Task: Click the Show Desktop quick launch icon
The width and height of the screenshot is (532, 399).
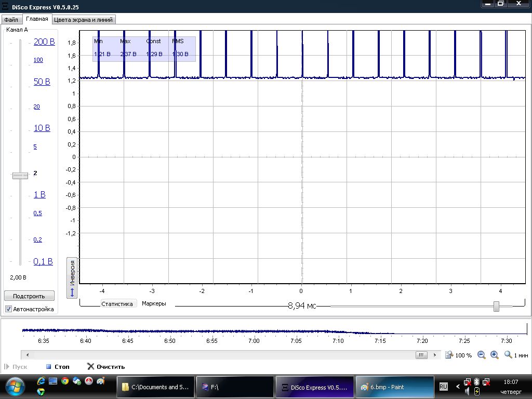Action: coord(53,381)
